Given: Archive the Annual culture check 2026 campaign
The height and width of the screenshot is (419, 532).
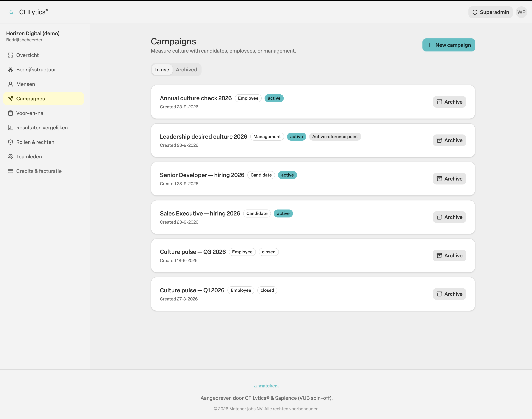Looking at the screenshot, I should [x=449, y=102].
